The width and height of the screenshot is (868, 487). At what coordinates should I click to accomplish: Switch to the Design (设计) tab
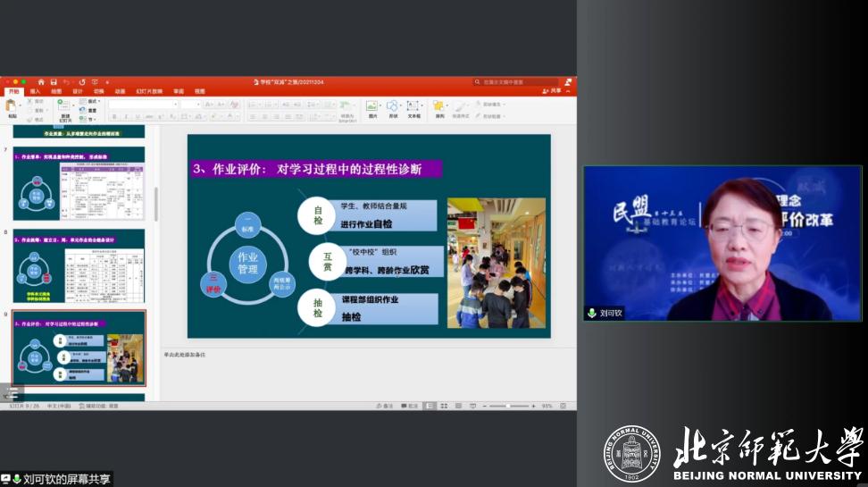click(78, 91)
